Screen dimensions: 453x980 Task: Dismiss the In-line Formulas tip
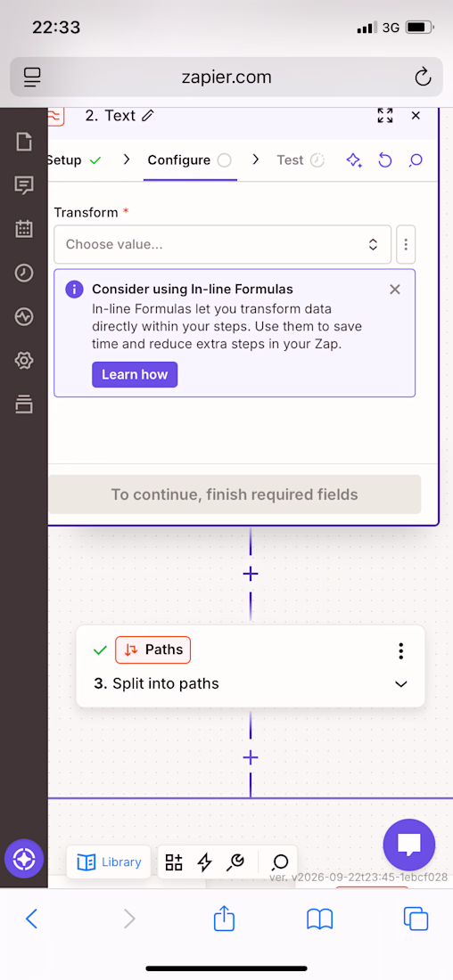(395, 290)
